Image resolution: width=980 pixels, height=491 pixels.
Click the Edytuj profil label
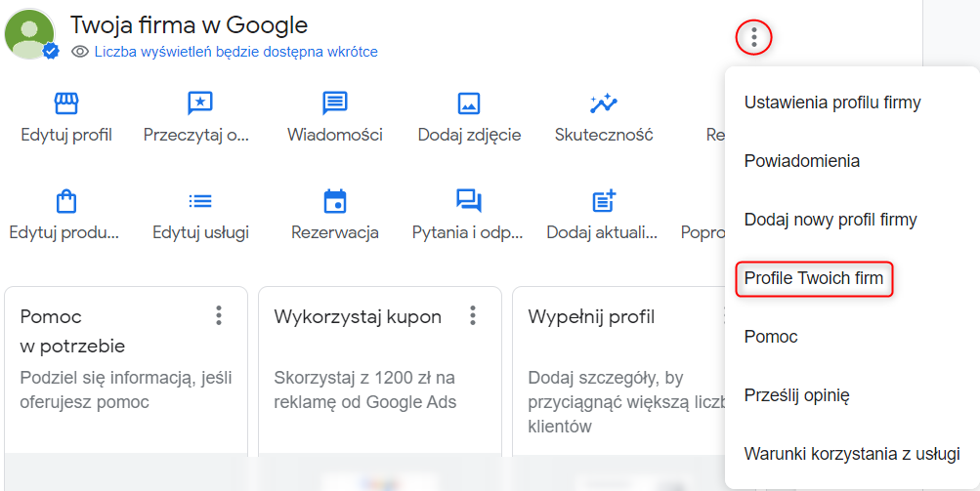[x=66, y=135]
